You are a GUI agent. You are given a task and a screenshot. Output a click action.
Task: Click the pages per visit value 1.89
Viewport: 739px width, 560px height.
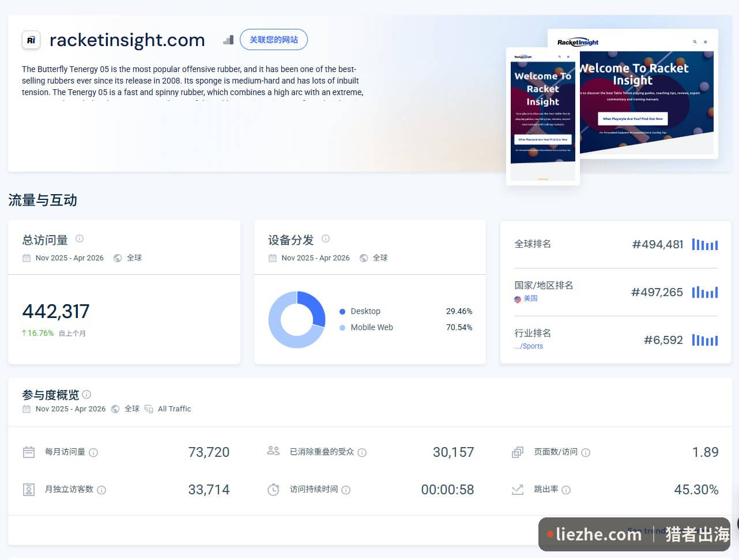point(705,452)
